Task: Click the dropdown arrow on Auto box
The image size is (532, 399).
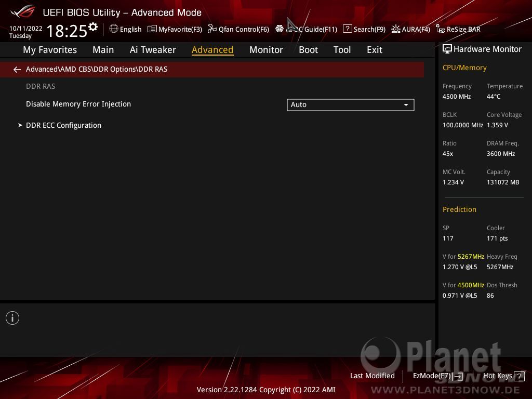Action: click(406, 105)
